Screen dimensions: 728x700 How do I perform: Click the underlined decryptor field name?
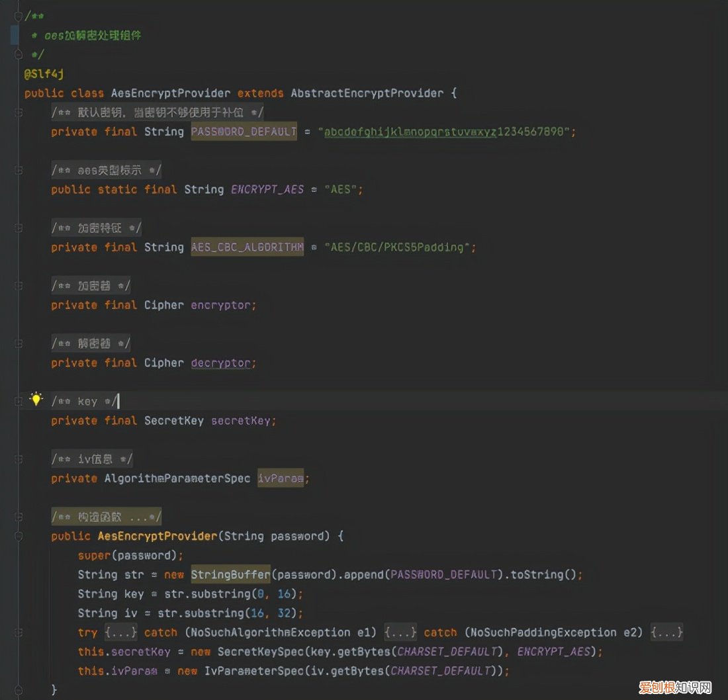(x=221, y=363)
